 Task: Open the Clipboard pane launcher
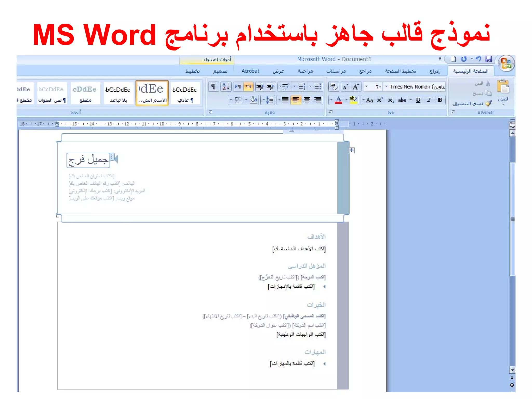pos(453,112)
